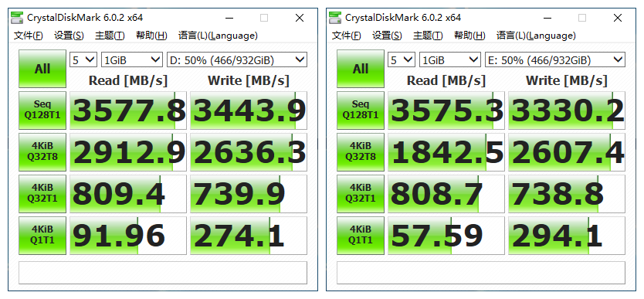Image resolution: width=644 pixels, height=299 pixels.
Task: Click the empty comment field in left window
Action: [163, 273]
